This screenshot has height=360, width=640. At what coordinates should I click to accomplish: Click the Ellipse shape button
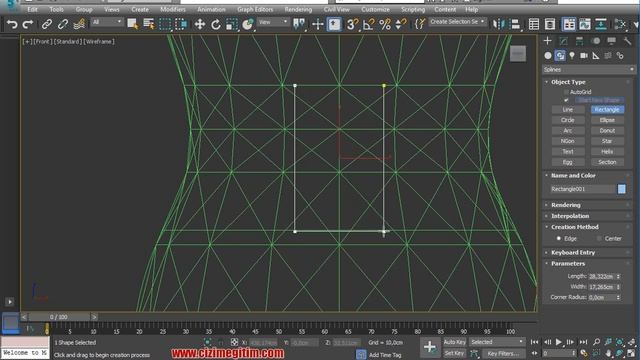pos(607,120)
